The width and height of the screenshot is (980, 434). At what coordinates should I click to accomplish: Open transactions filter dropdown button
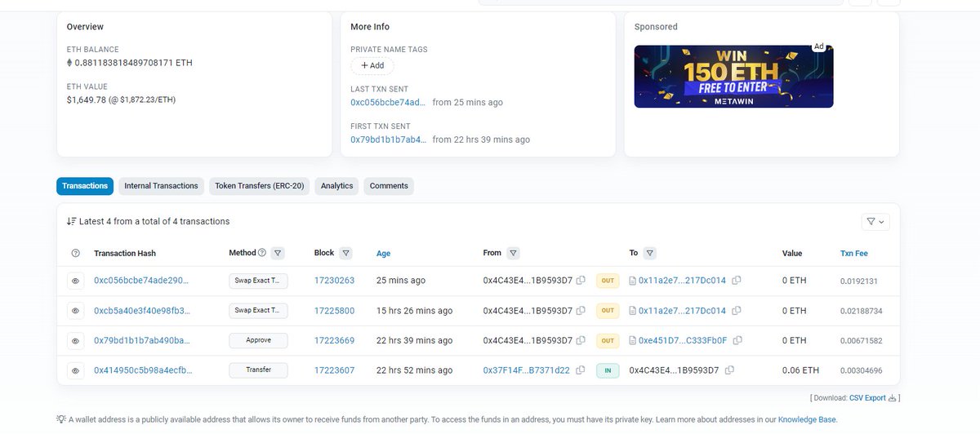875,221
